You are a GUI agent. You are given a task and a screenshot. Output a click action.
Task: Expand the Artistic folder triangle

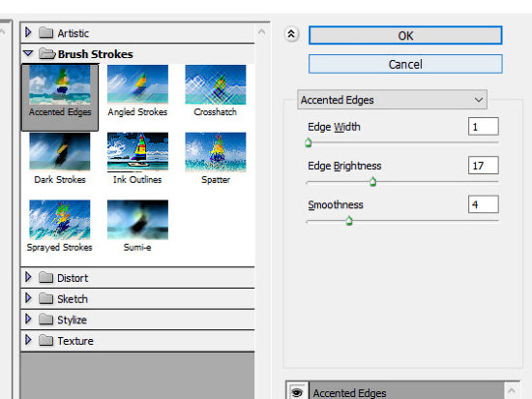[28, 33]
